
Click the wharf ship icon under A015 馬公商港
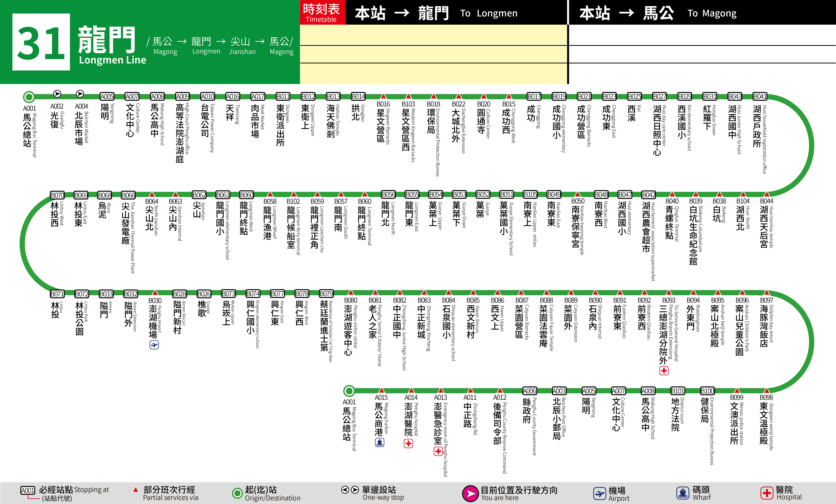380,443
